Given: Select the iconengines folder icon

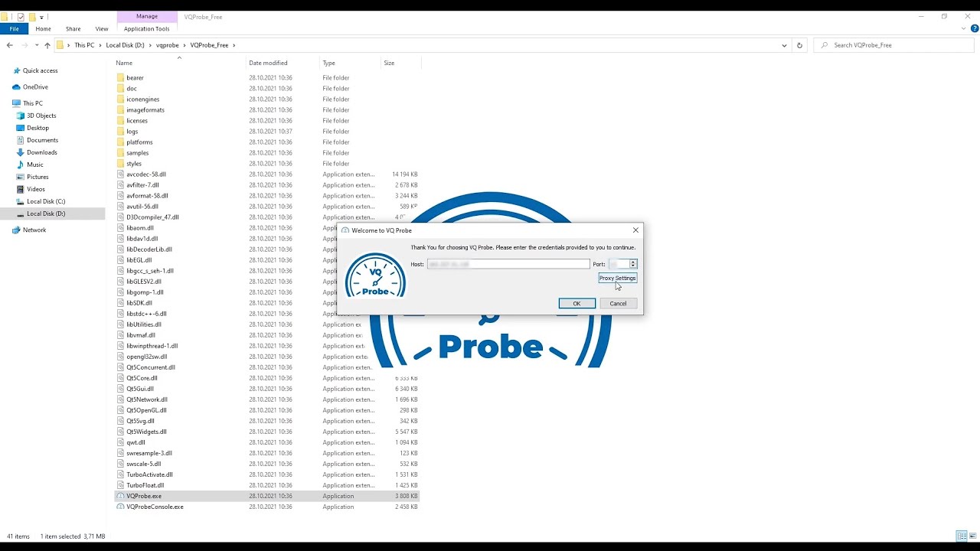Looking at the screenshot, I should 121,99.
